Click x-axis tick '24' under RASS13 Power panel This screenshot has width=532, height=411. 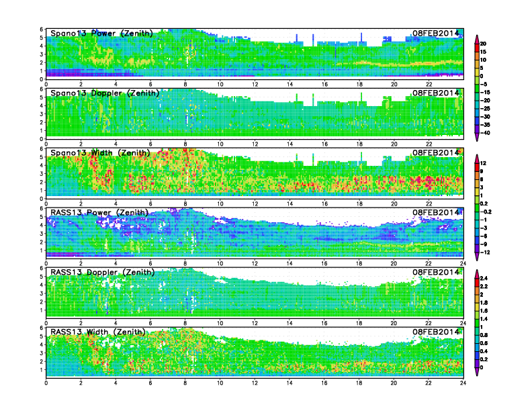coord(463,263)
